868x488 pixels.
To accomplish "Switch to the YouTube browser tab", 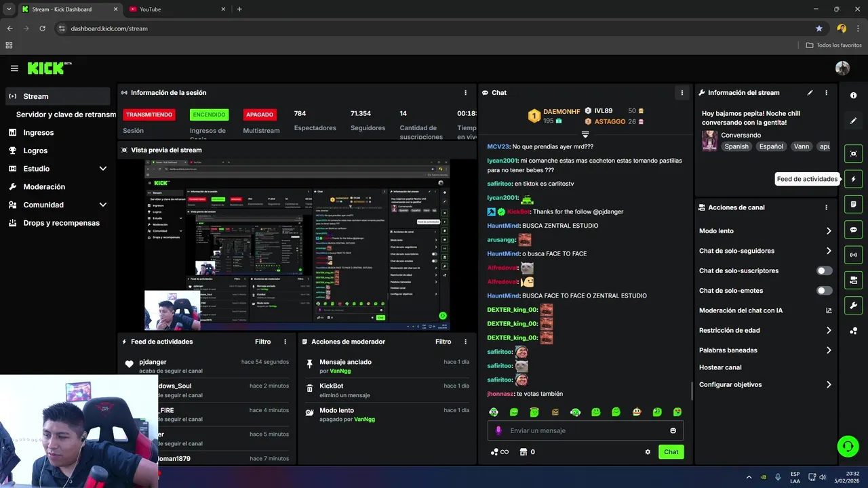I will coord(176,9).
